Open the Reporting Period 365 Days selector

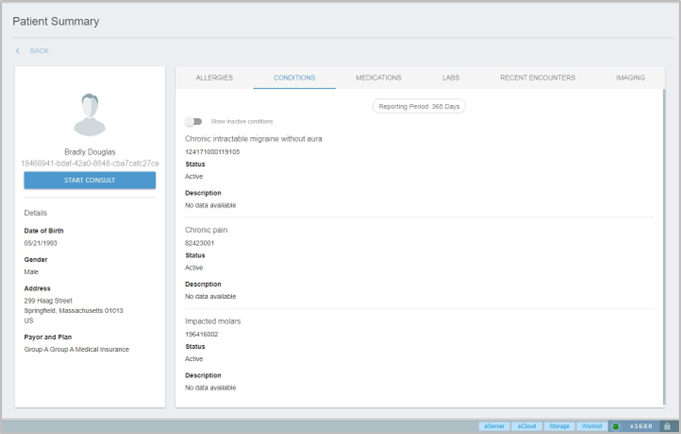(x=419, y=106)
